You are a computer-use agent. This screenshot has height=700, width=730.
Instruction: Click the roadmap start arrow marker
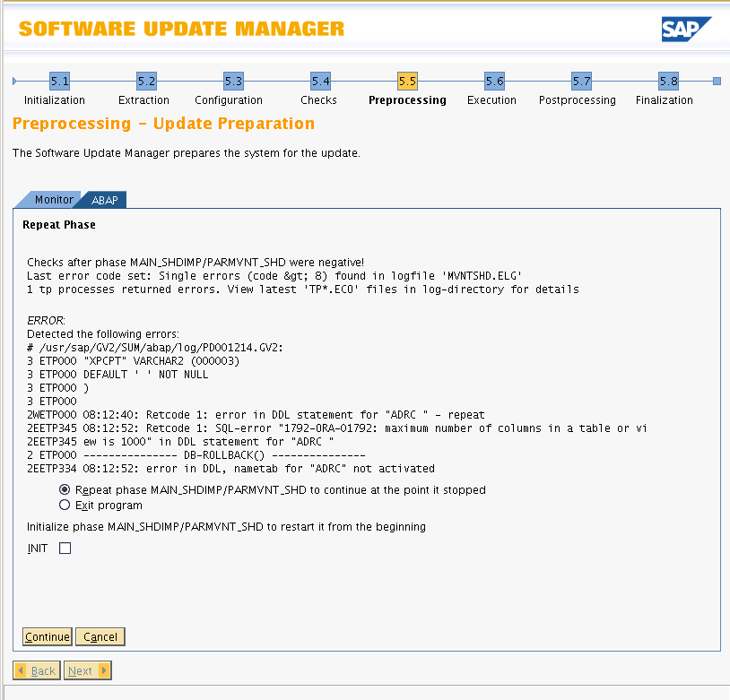(x=15, y=82)
